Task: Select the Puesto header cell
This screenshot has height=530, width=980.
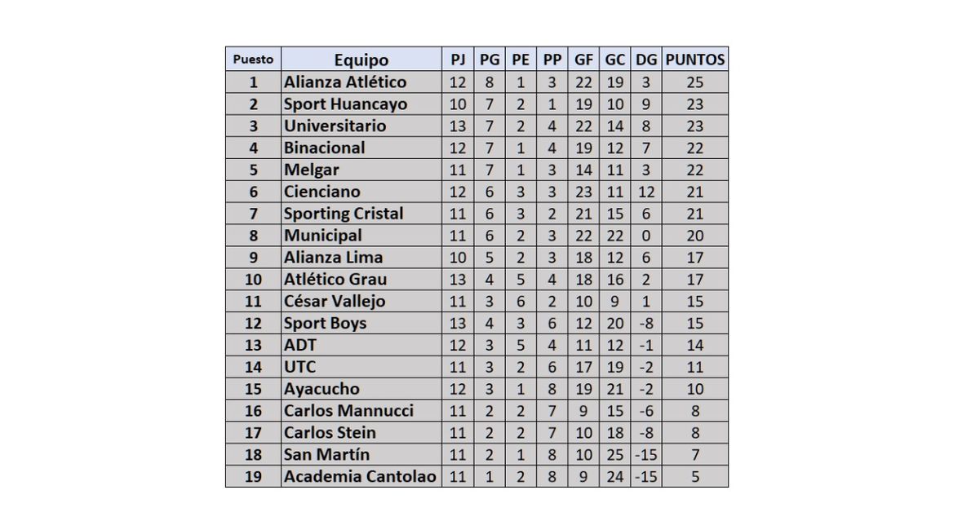Action: click(253, 60)
